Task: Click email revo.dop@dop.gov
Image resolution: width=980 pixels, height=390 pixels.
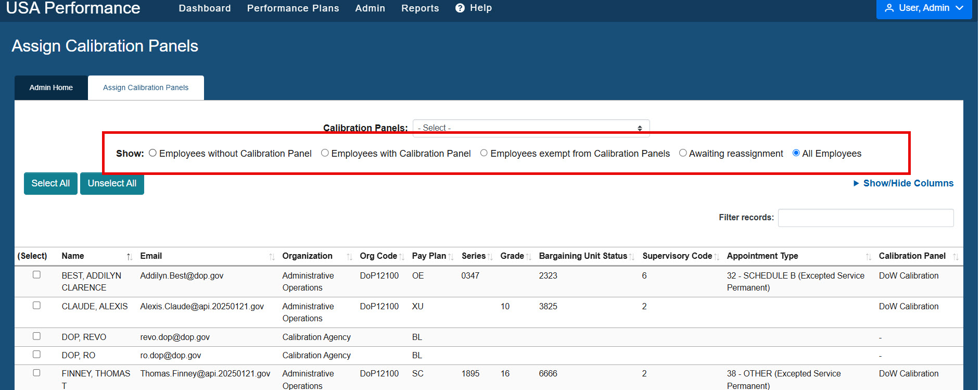Action: pyautogui.click(x=175, y=337)
